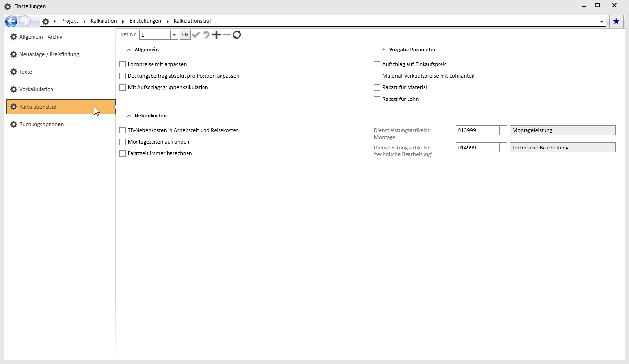Add page to favorites with the star icon
This screenshot has height=364, width=629.
(616, 21)
